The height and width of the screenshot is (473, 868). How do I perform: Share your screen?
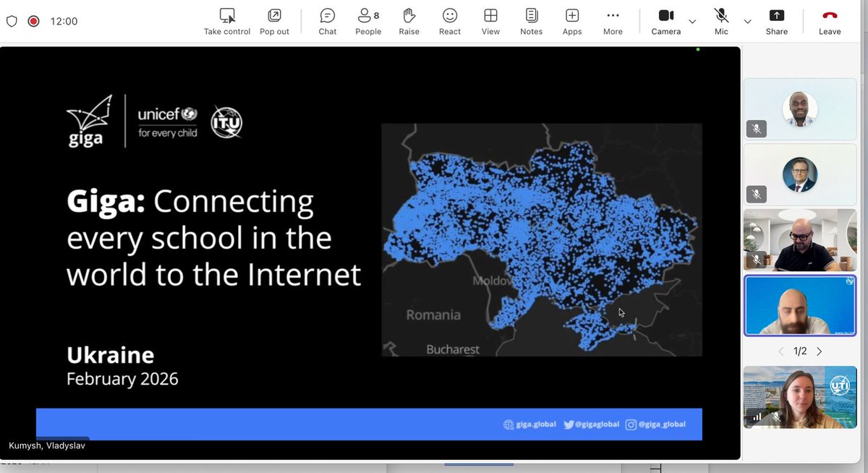point(777,22)
